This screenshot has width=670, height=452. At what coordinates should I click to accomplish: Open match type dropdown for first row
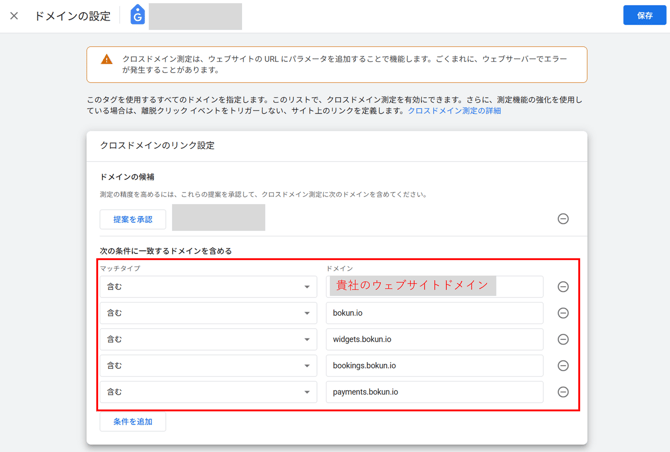(x=208, y=287)
